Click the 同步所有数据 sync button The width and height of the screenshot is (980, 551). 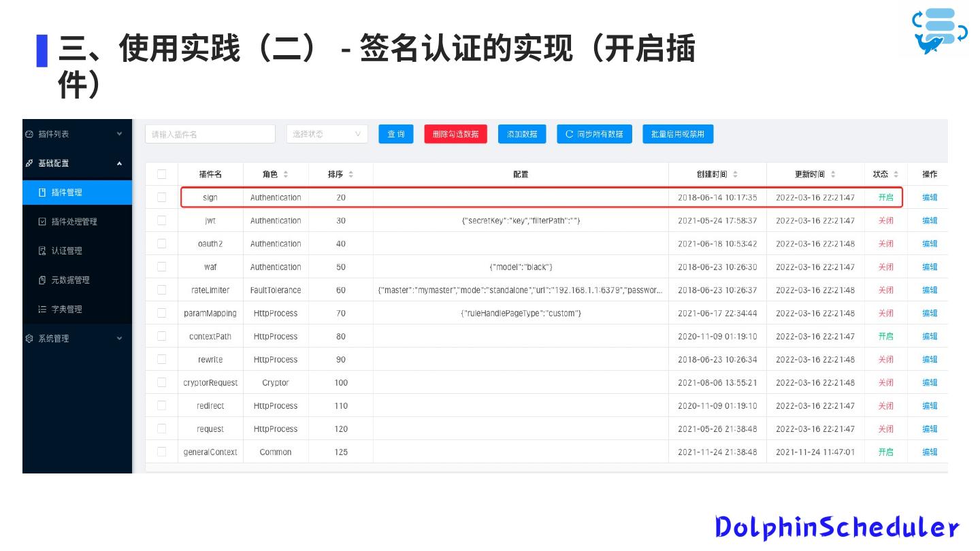594,134
